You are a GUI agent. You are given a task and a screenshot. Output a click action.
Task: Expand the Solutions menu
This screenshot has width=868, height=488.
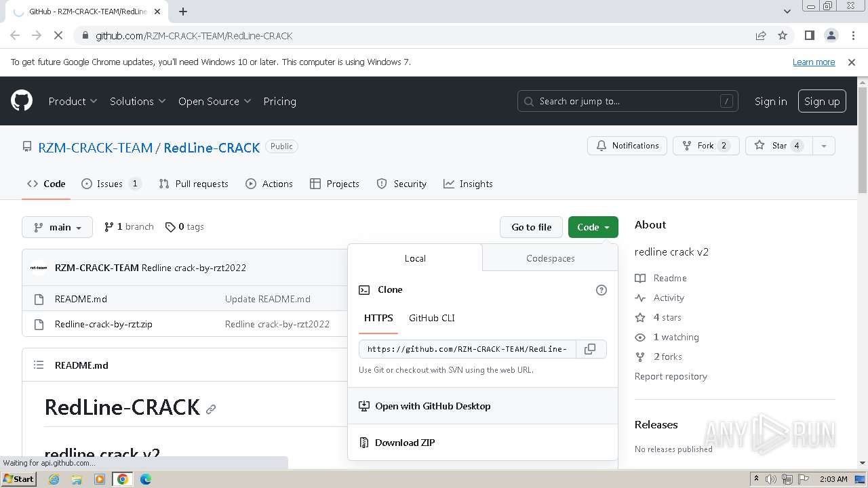pos(138,101)
